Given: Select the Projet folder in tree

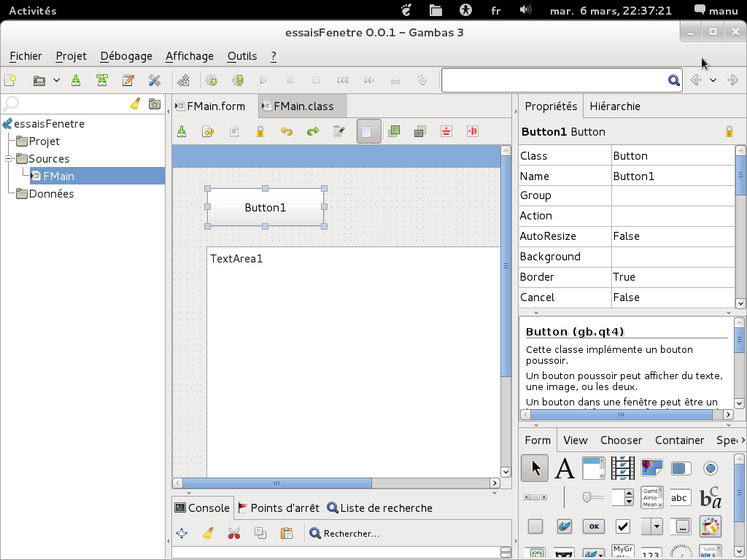Looking at the screenshot, I should [x=44, y=141].
